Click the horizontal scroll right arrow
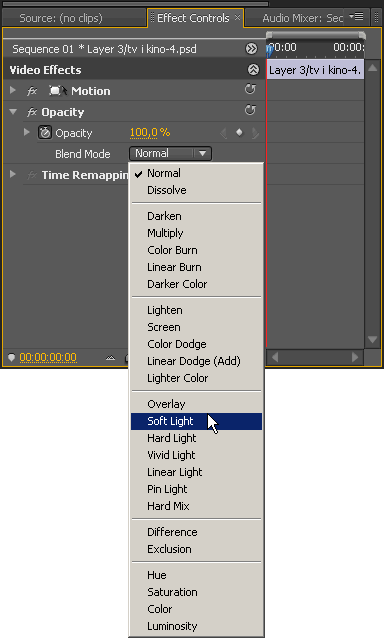The height and width of the screenshot is (638, 384). (355, 357)
